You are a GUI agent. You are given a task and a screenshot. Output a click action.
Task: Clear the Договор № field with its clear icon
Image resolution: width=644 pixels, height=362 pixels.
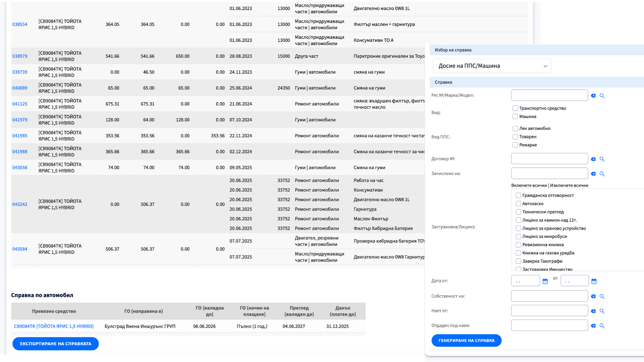click(x=593, y=159)
